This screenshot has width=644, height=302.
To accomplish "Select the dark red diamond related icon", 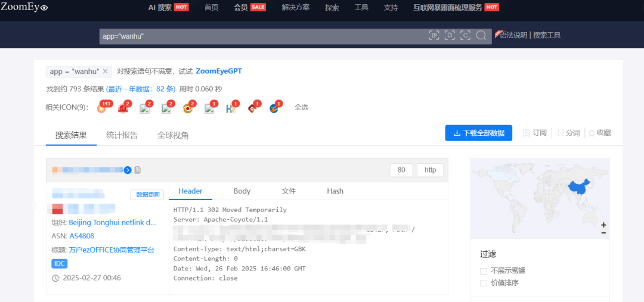I will [x=252, y=108].
